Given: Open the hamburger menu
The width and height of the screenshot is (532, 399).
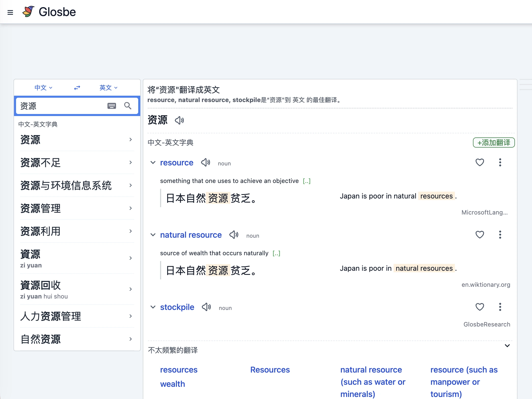Looking at the screenshot, I should point(10,12).
